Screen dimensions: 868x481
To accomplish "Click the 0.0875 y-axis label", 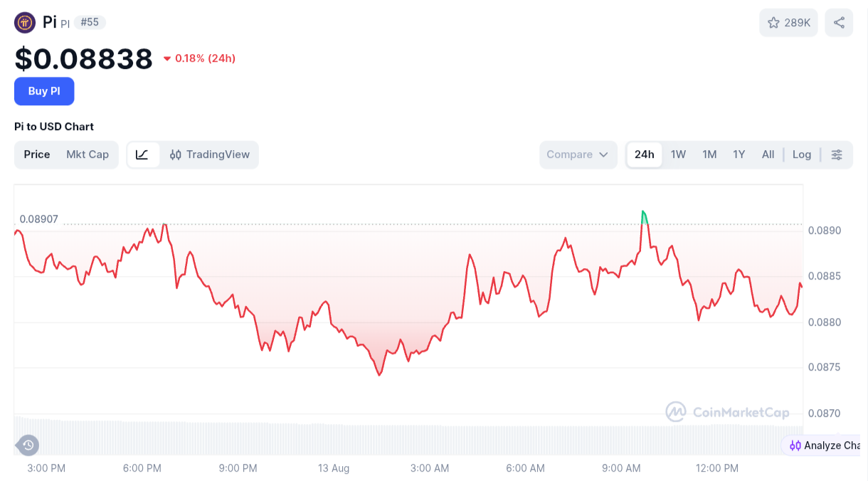I will click(x=825, y=367).
